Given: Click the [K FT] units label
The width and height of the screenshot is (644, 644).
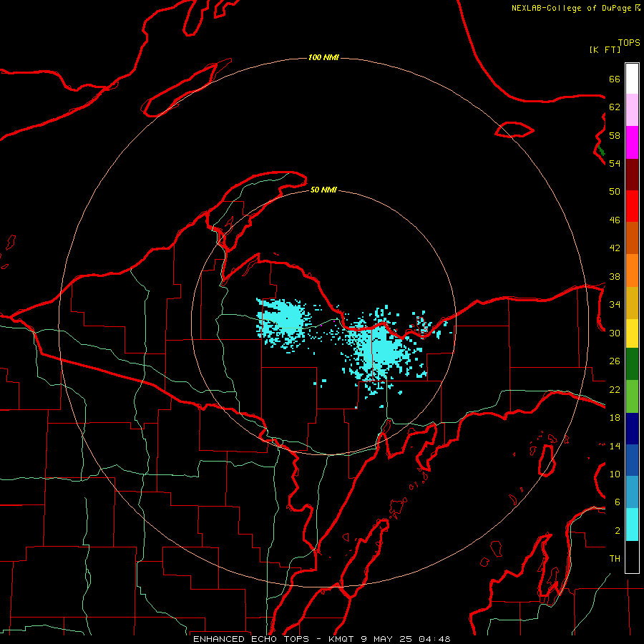Looking at the screenshot, I should pyautogui.click(x=605, y=50).
